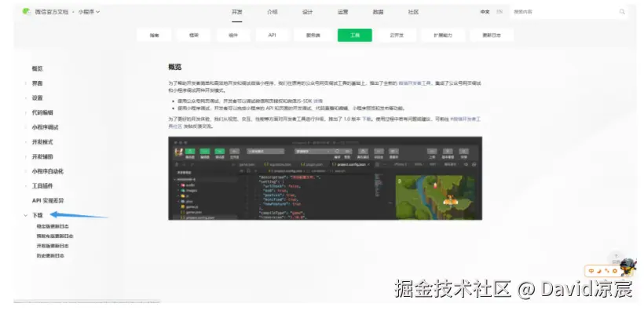Open 小程序调试 in the sidebar
This screenshot has width=644, height=311.
coord(46,127)
